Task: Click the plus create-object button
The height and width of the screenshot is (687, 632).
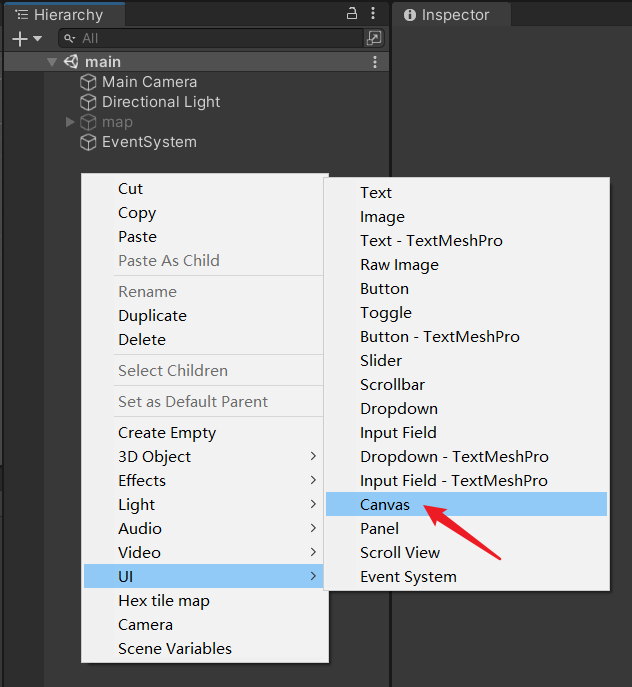Action: (x=20, y=39)
